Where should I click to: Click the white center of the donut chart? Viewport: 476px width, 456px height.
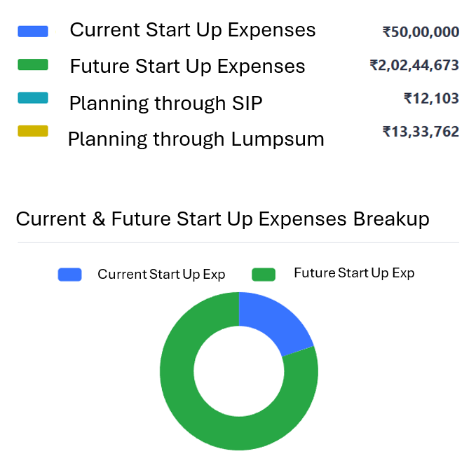point(238,371)
